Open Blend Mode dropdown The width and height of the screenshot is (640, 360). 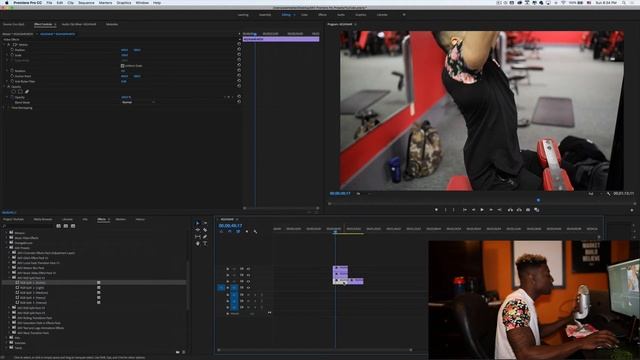(138, 102)
